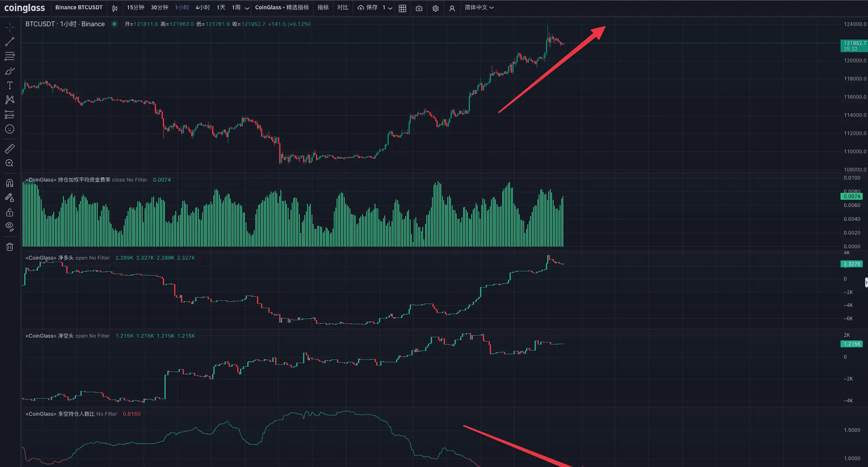868x467 pixels.
Task: Click the 对比 compare button
Action: click(343, 8)
